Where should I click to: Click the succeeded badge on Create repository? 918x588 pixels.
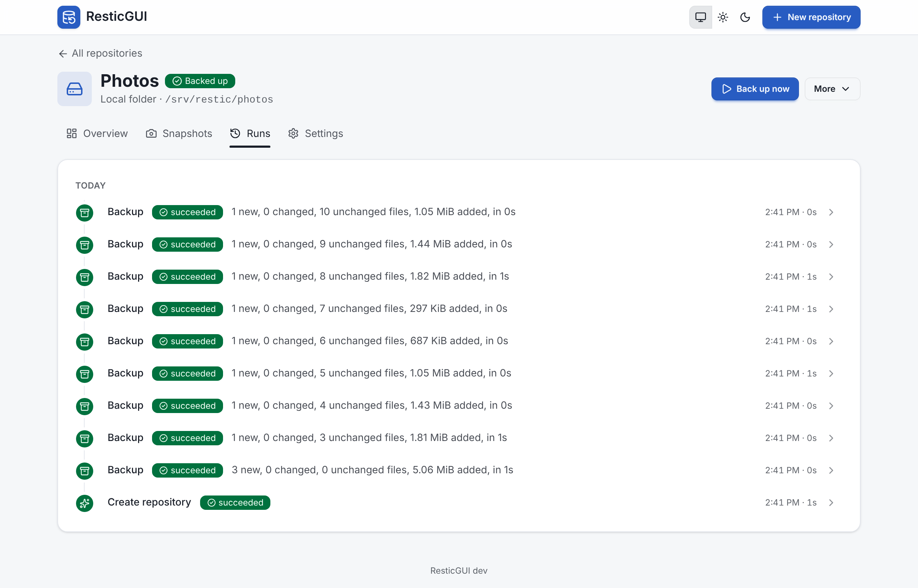coord(235,502)
